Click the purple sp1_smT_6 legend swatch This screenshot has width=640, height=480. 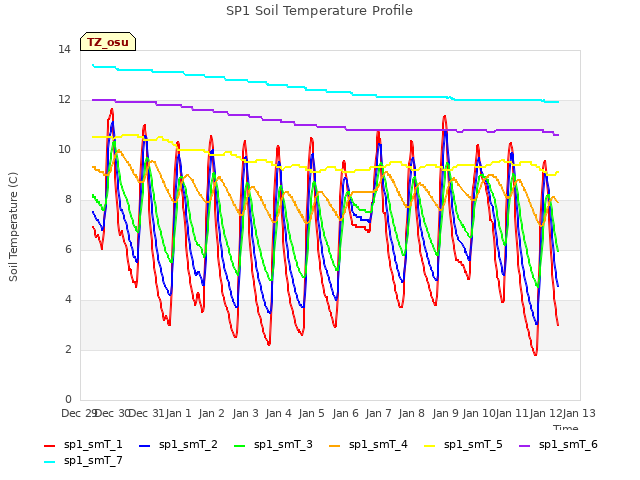(x=524, y=446)
